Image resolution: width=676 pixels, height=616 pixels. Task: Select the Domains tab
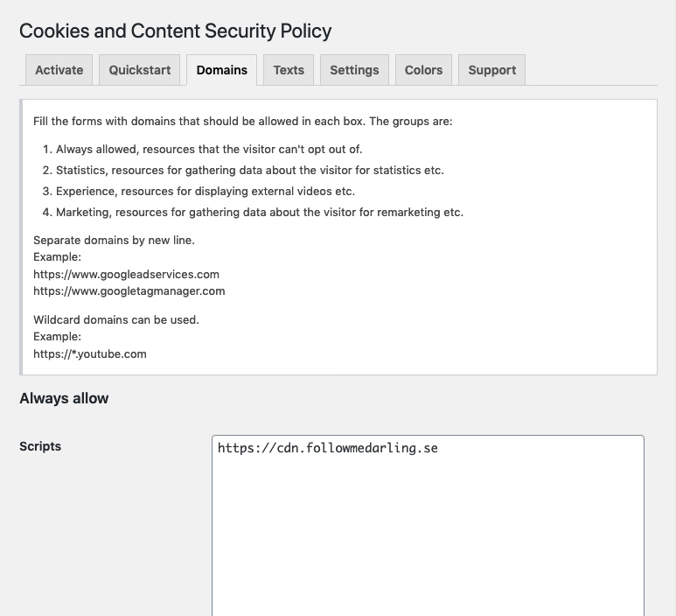pyautogui.click(x=221, y=70)
